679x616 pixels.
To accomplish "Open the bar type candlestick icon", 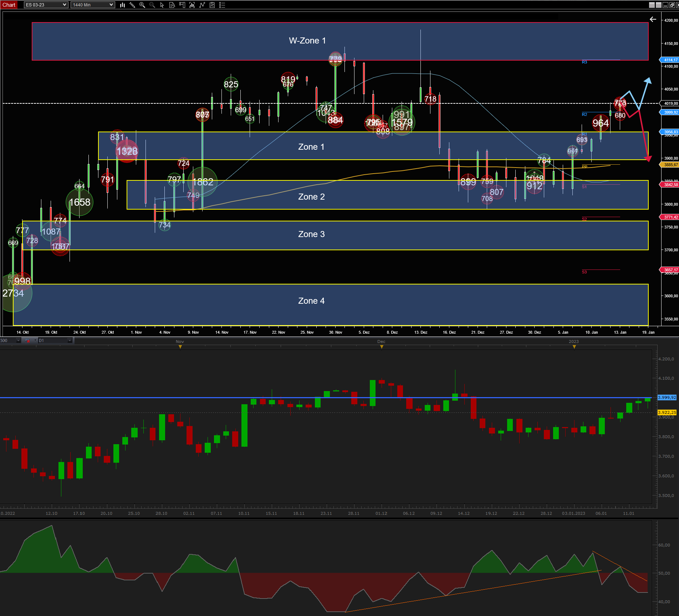I will pyautogui.click(x=122, y=5).
